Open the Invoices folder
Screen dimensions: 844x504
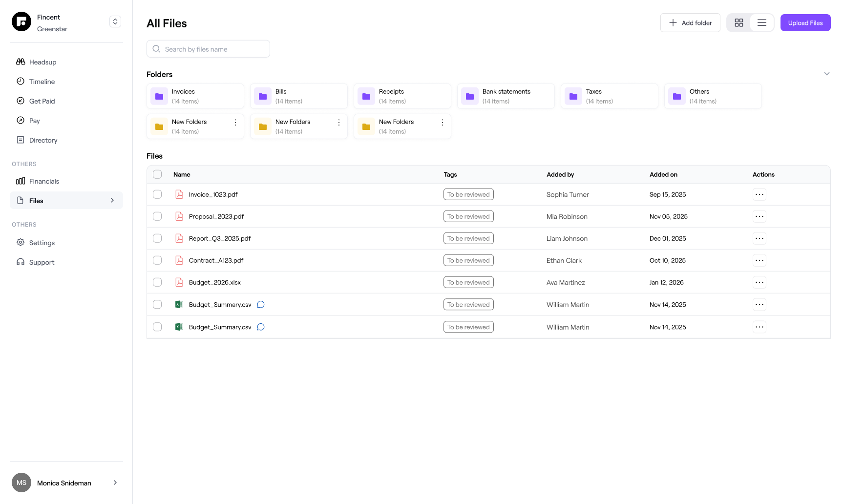[195, 96]
